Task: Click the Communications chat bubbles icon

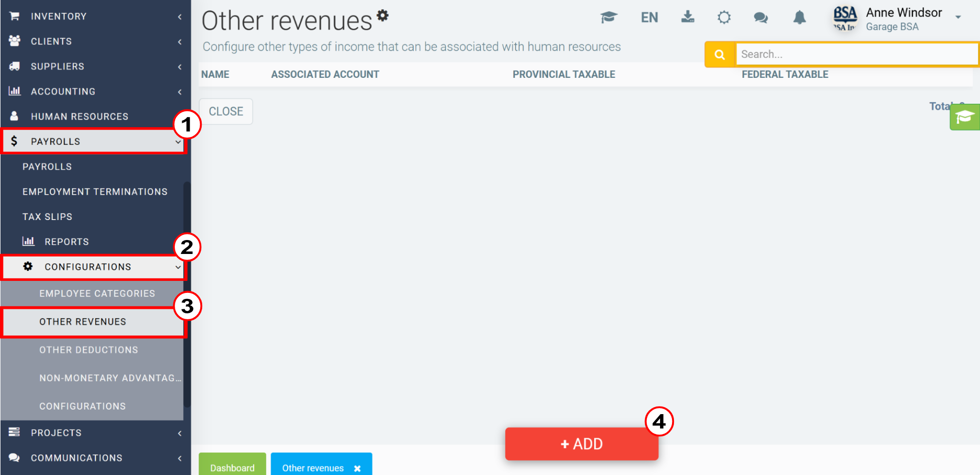Action: coord(14,458)
